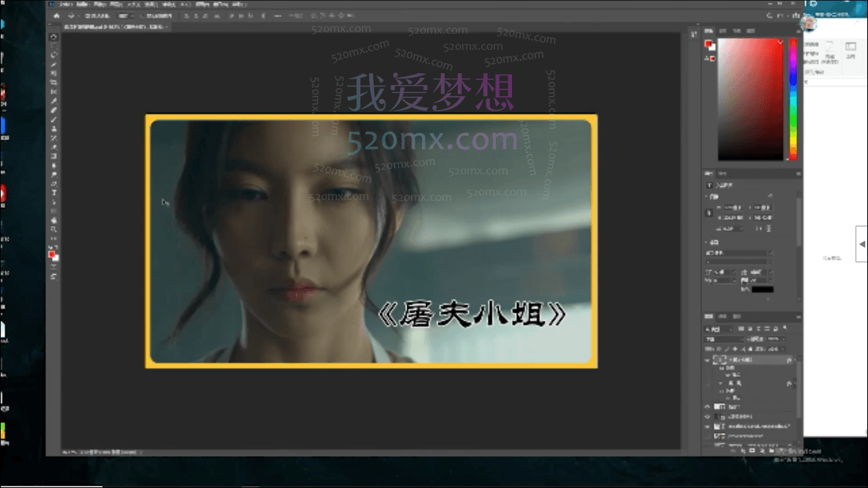Click the Home icon in options bar

56,16
